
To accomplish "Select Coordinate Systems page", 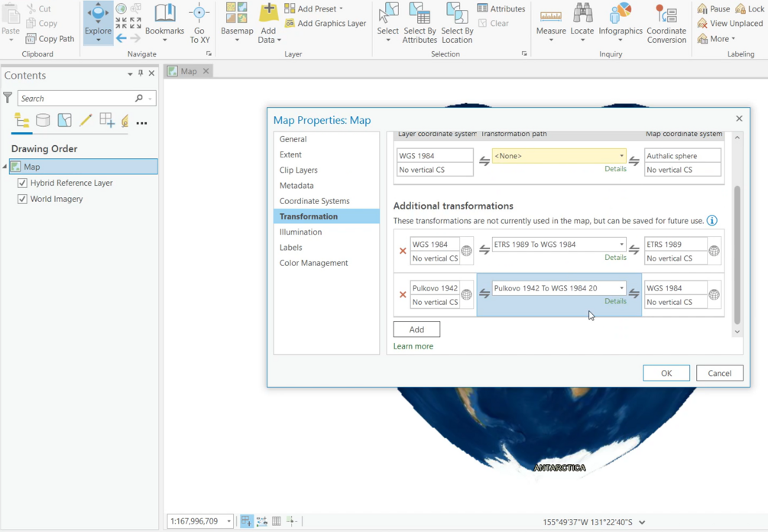I will point(314,201).
